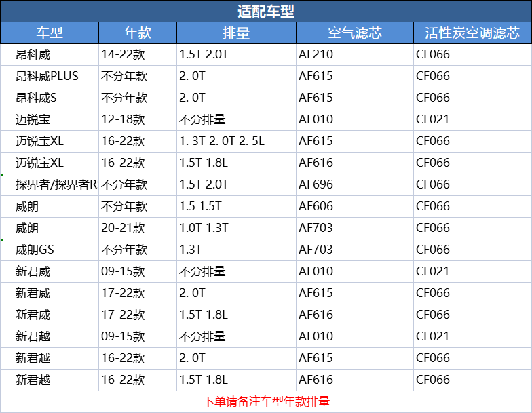Click the 空气滤芯 column header
Image resolution: width=532 pixels, height=413 pixels.
[355, 33]
